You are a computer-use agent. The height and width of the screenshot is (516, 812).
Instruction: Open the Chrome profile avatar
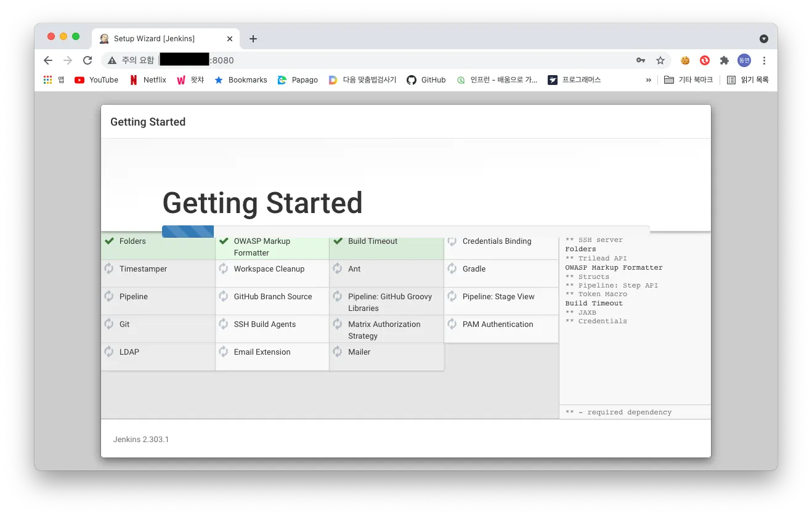tap(744, 60)
